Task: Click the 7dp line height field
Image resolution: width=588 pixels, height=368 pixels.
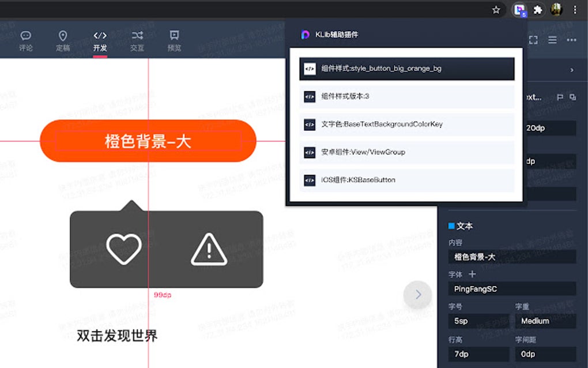Action: coord(479,354)
